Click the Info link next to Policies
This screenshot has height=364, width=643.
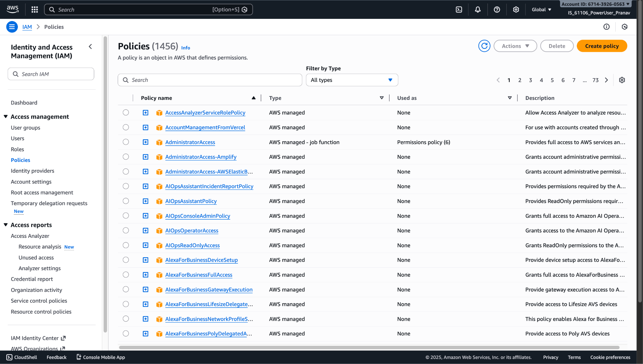tap(186, 48)
